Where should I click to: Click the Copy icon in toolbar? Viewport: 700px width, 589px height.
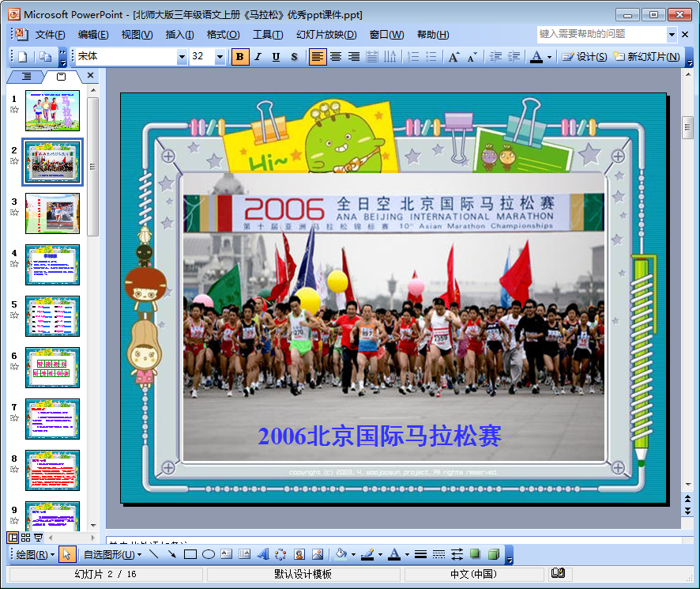pyautogui.click(x=45, y=57)
